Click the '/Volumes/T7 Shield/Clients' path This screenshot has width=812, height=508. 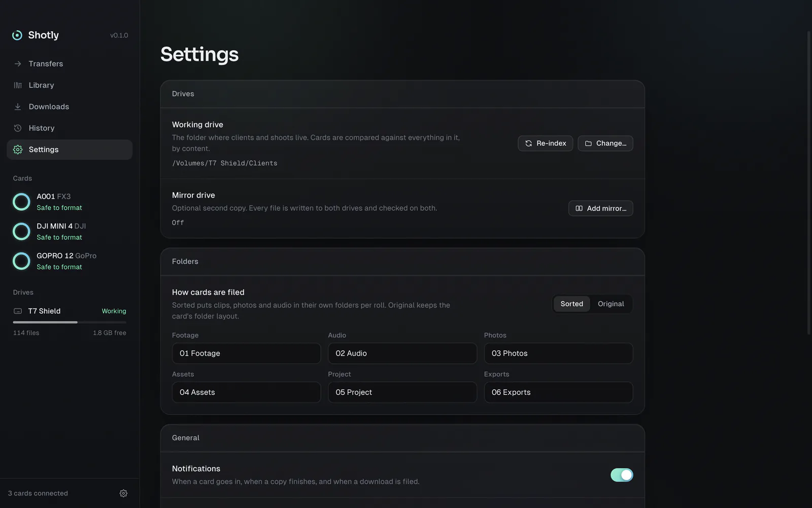(225, 163)
